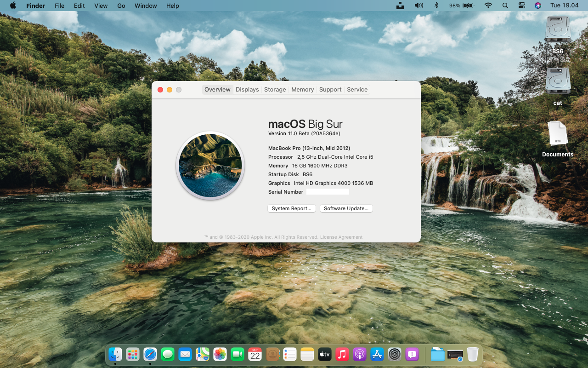Launch Apple TV app

click(x=325, y=354)
